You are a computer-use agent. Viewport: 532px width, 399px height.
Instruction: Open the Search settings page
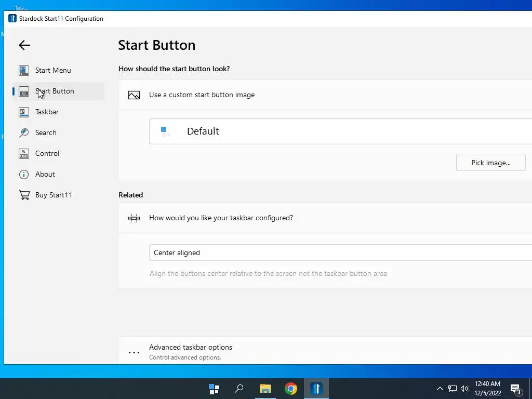(58, 132)
